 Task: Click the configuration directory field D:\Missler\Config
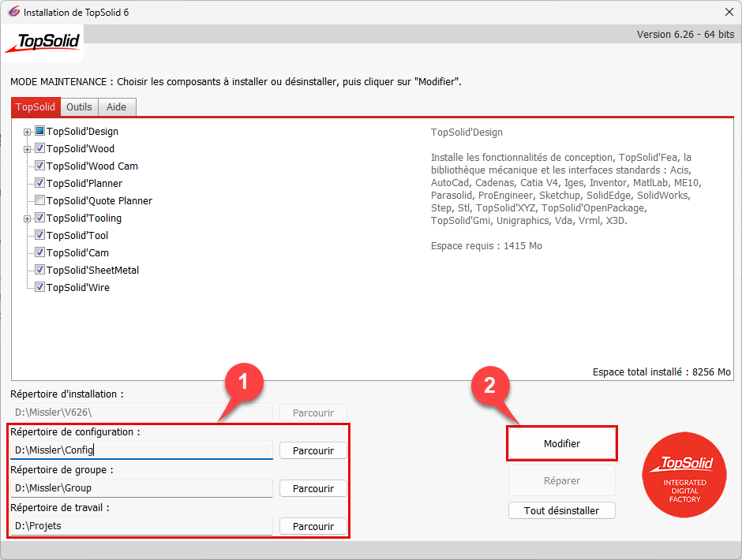point(141,450)
